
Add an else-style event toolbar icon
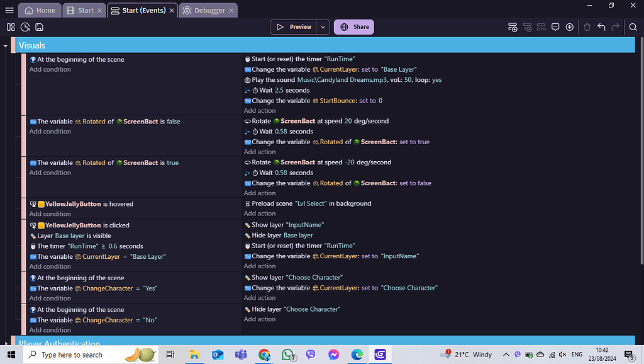[541, 27]
